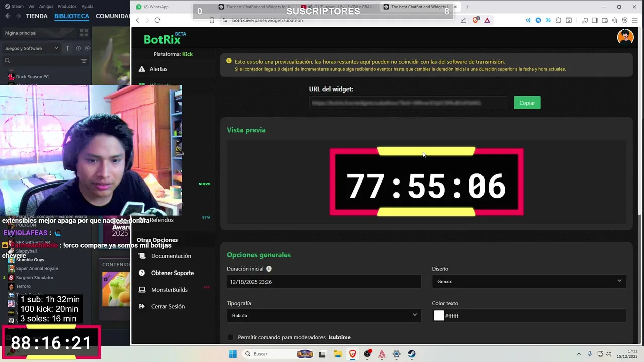Open the Tipografía dropdown showing Roboto

(x=324, y=315)
